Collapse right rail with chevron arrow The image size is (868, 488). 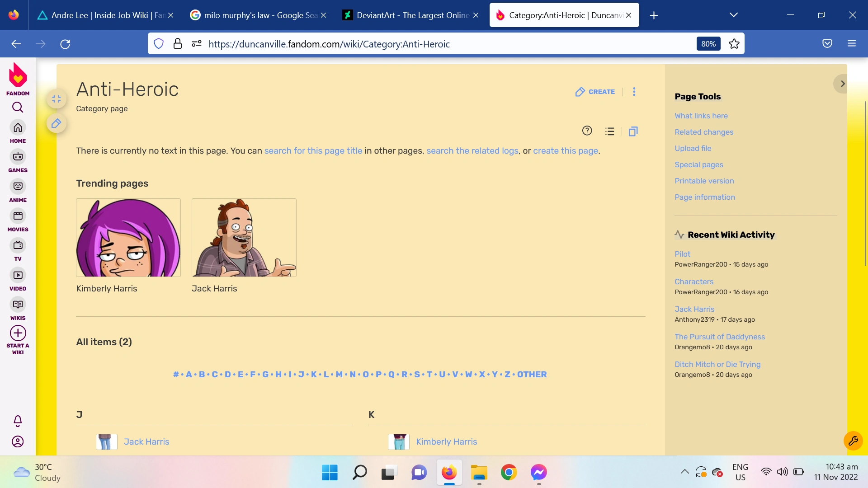tap(842, 84)
